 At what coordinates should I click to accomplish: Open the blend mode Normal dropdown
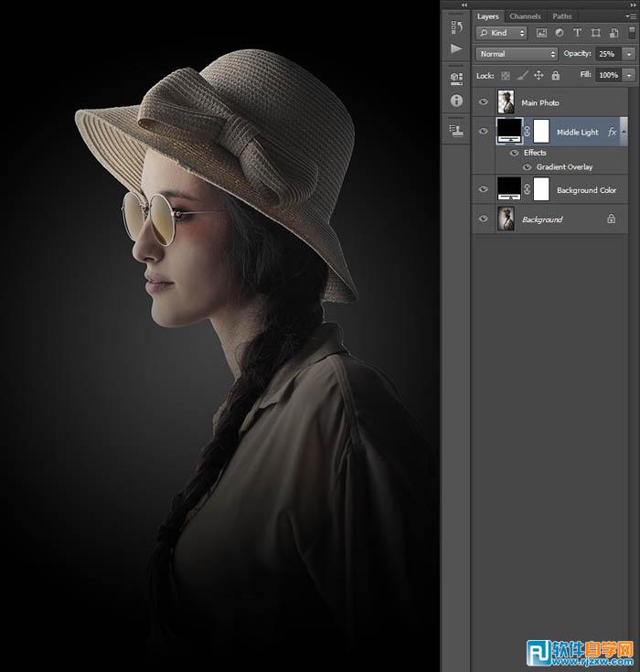pyautogui.click(x=517, y=54)
